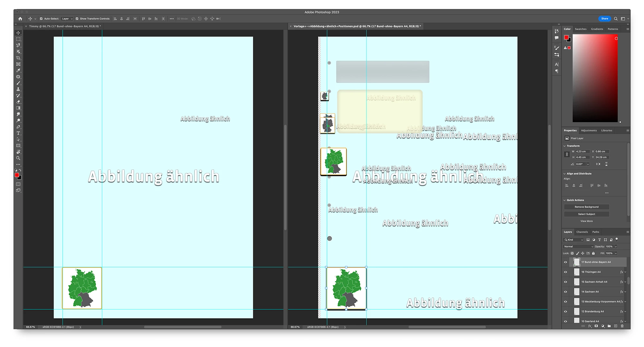Click the lock all layer icon
Image resolution: width=644 pixels, height=347 pixels.
[x=593, y=253]
